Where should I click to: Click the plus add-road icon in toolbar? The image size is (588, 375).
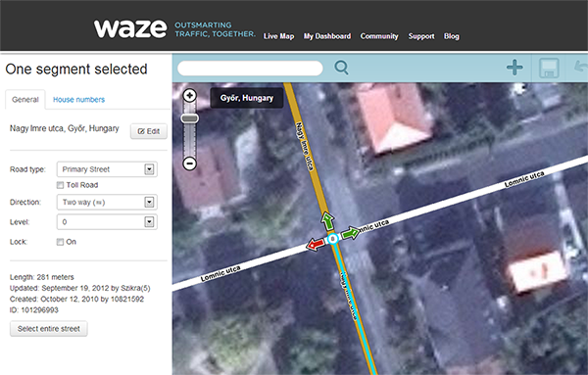click(514, 68)
